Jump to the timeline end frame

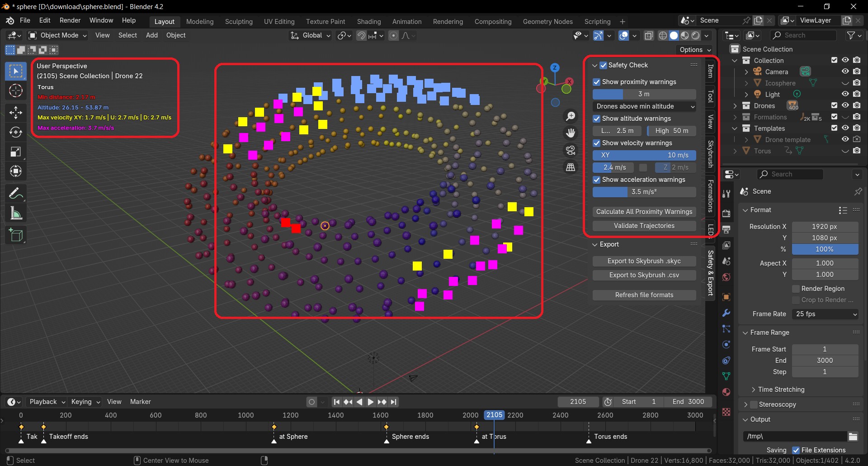click(394, 402)
